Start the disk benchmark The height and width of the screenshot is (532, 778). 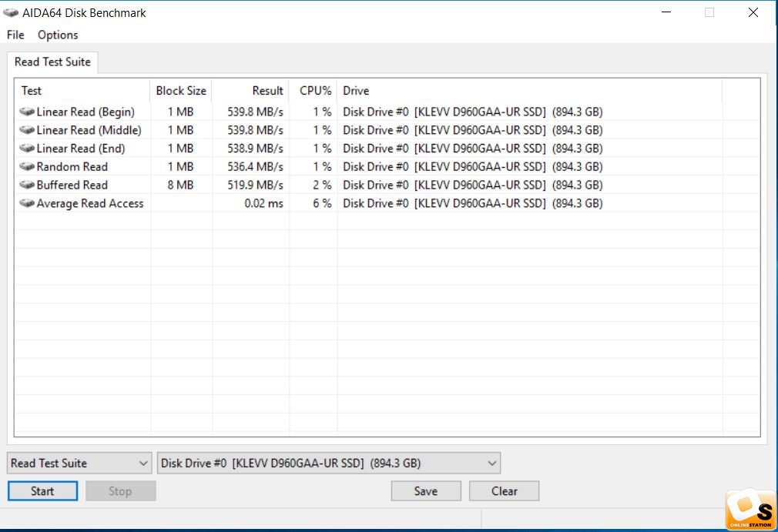click(42, 491)
